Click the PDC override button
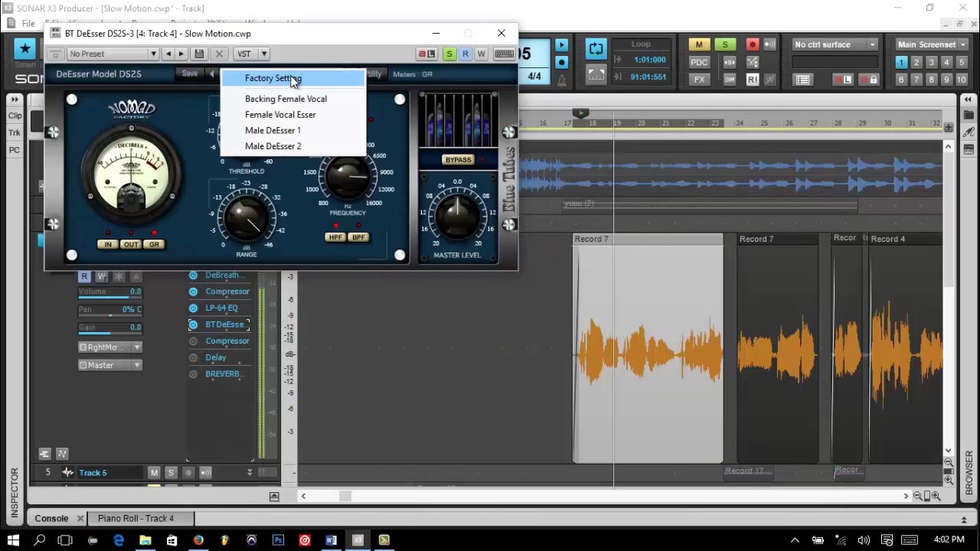980x551 pixels. tap(699, 62)
